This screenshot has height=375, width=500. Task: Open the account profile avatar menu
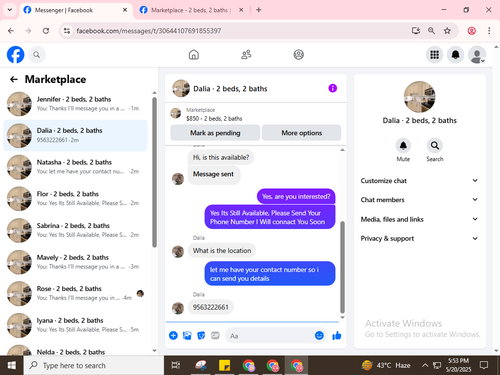coord(477,55)
